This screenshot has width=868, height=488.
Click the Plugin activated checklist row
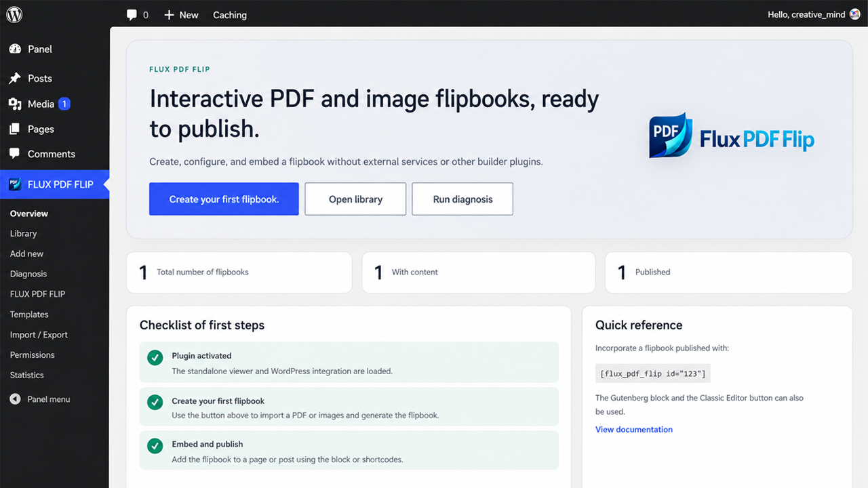(x=349, y=363)
